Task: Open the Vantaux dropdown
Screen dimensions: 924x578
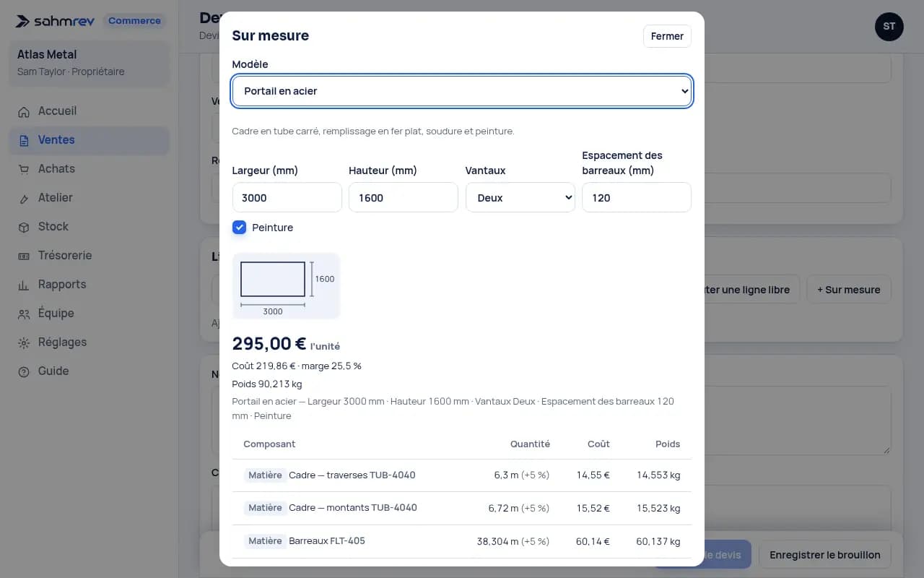Action: tap(520, 197)
